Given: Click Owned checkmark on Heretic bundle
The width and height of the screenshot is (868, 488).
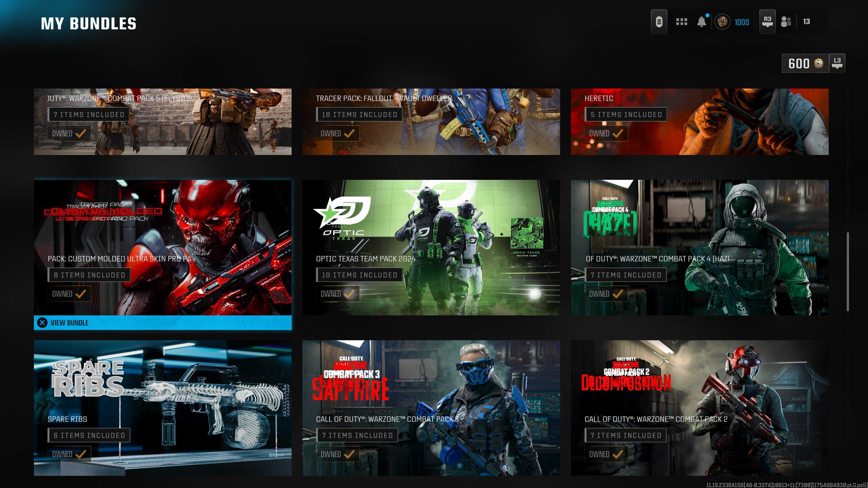Looking at the screenshot, I should [618, 134].
